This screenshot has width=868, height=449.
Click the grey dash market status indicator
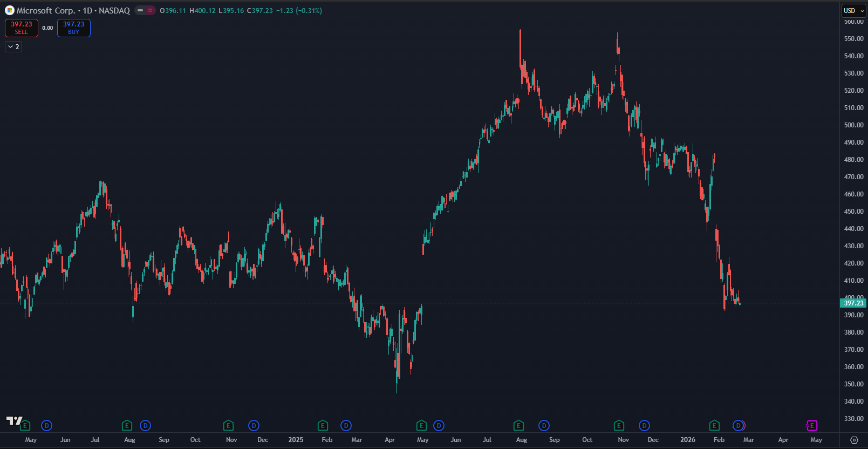click(140, 10)
